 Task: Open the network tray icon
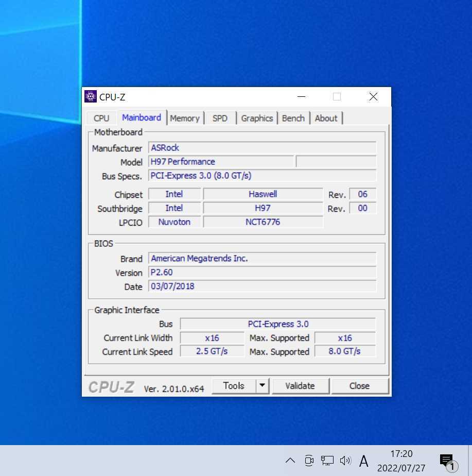click(327, 461)
